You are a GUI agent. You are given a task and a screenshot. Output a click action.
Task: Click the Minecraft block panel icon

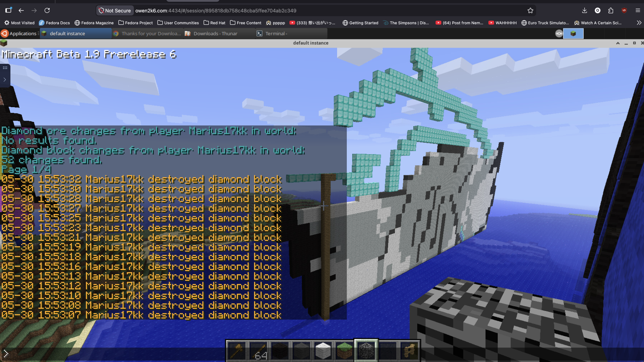573,34
